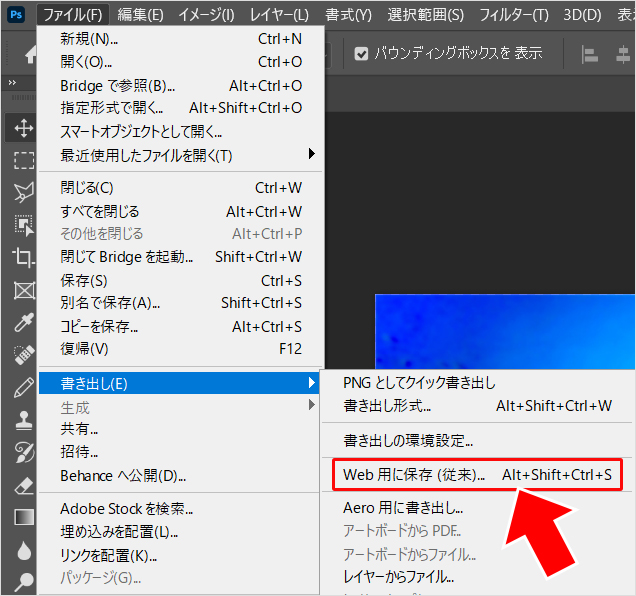Choose 共有... menu item

coord(179,428)
